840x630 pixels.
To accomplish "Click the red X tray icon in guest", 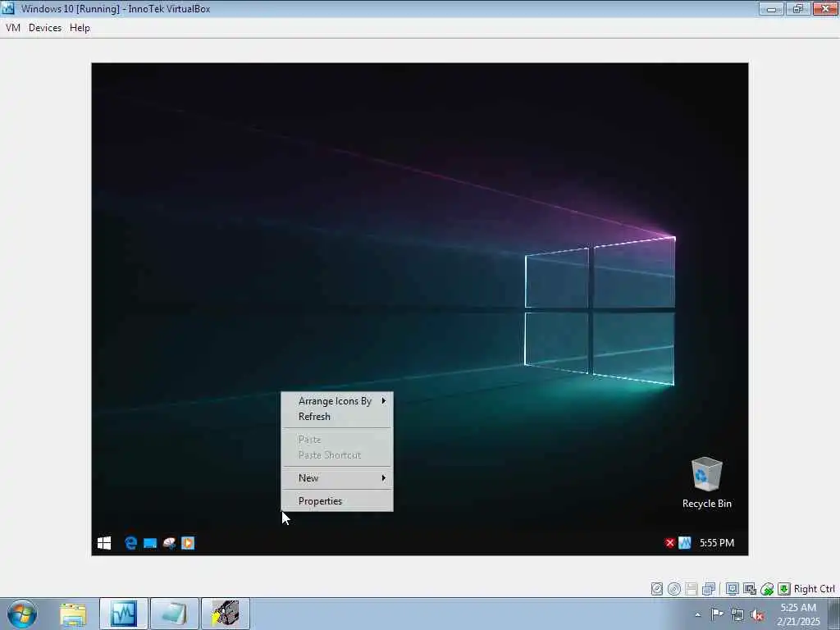I will tap(669, 543).
